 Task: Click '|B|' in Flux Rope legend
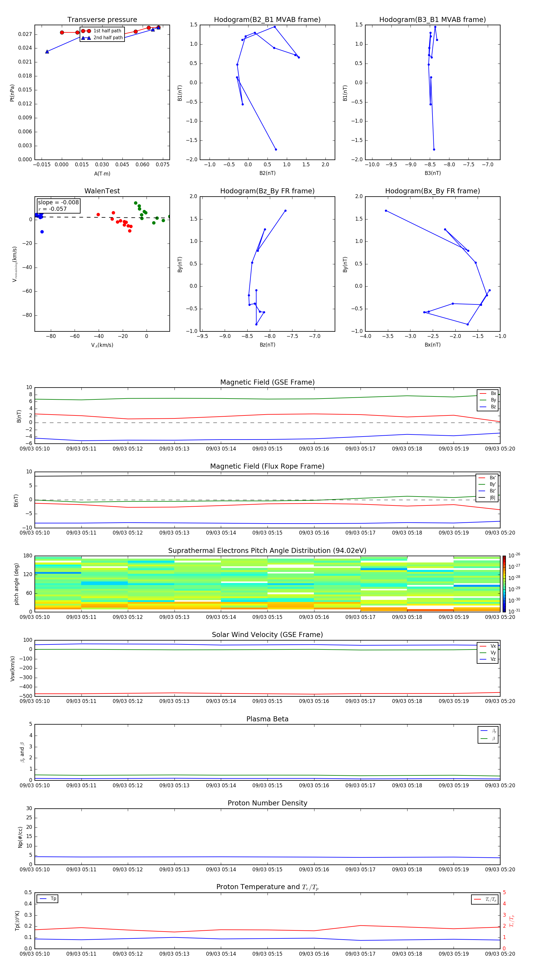click(x=493, y=498)
